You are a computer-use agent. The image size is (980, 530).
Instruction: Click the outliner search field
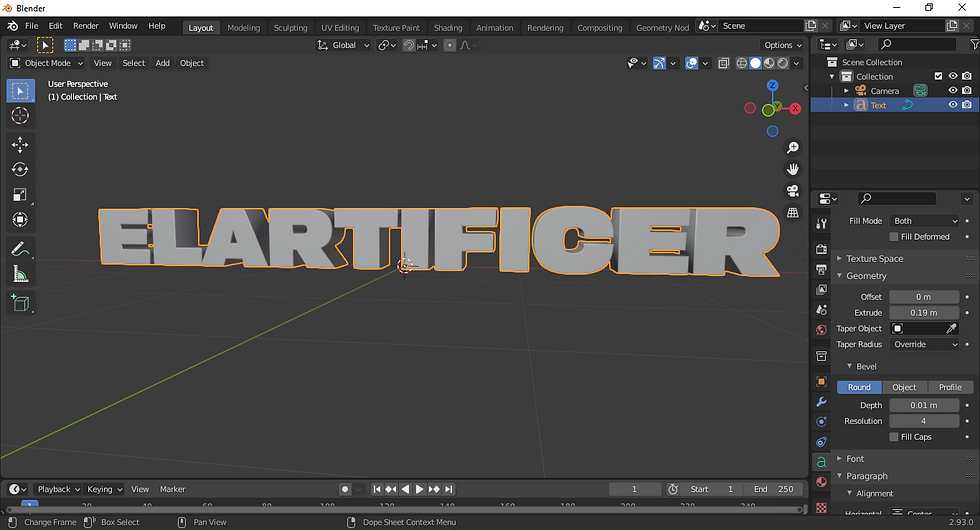(916, 44)
